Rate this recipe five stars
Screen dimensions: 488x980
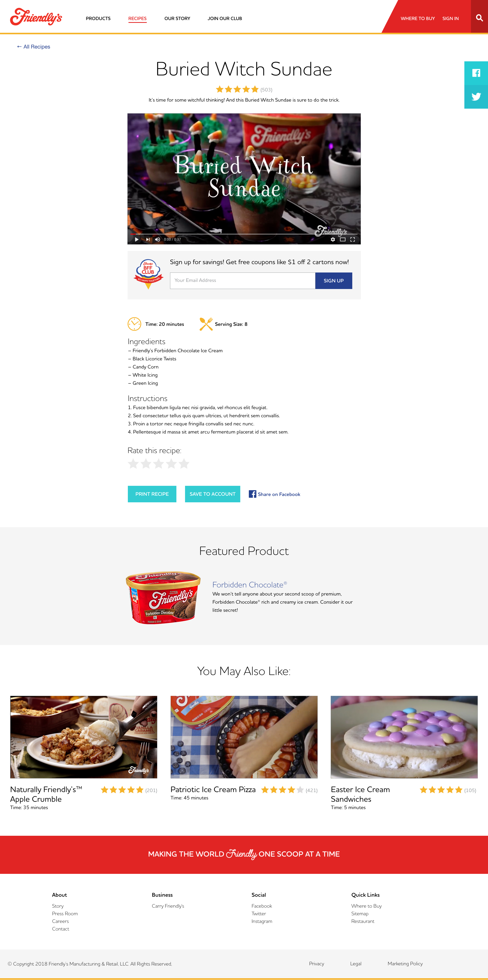click(x=184, y=463)
